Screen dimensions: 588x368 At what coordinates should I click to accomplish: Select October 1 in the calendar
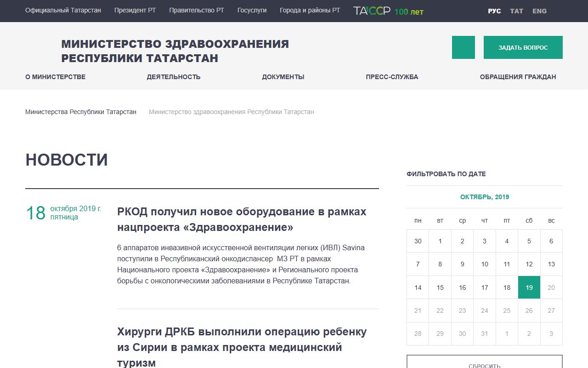[440, 241]
